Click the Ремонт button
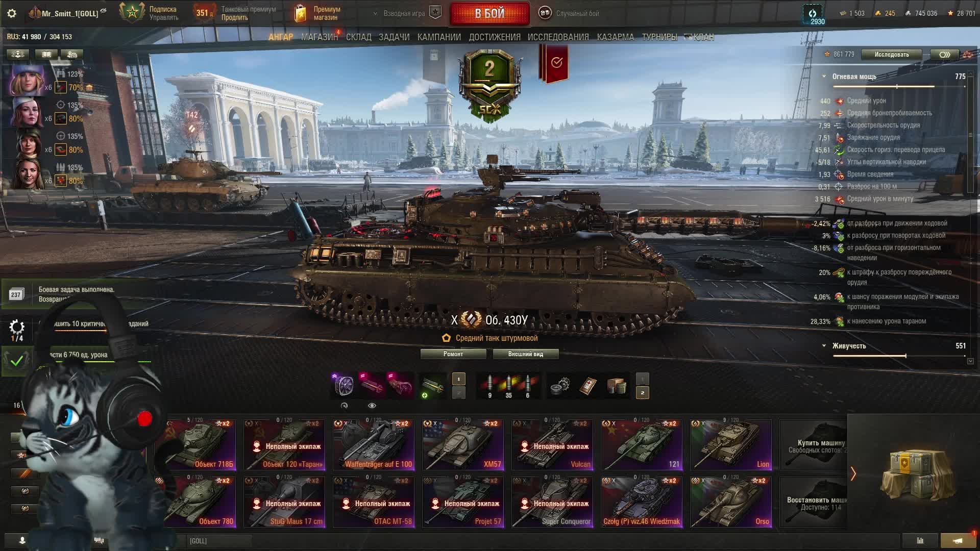Screen dimensions: 980x551 pos(453,354)
